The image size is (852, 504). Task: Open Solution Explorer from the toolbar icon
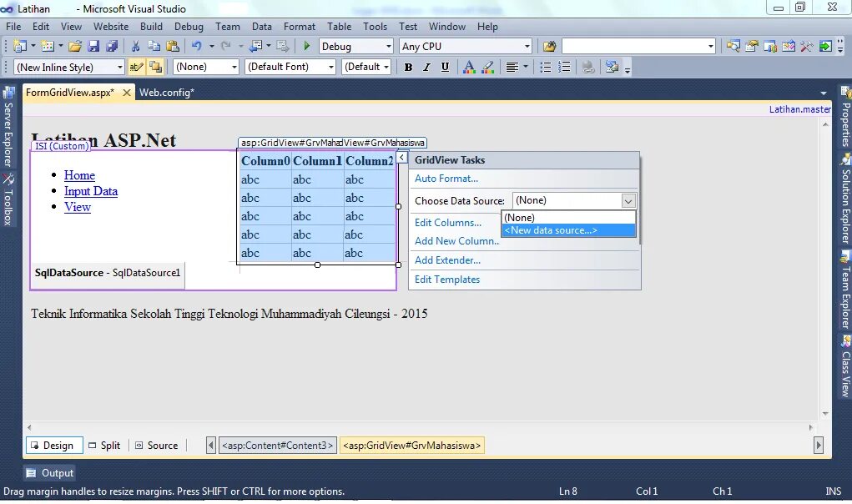(x=733, y=47)
